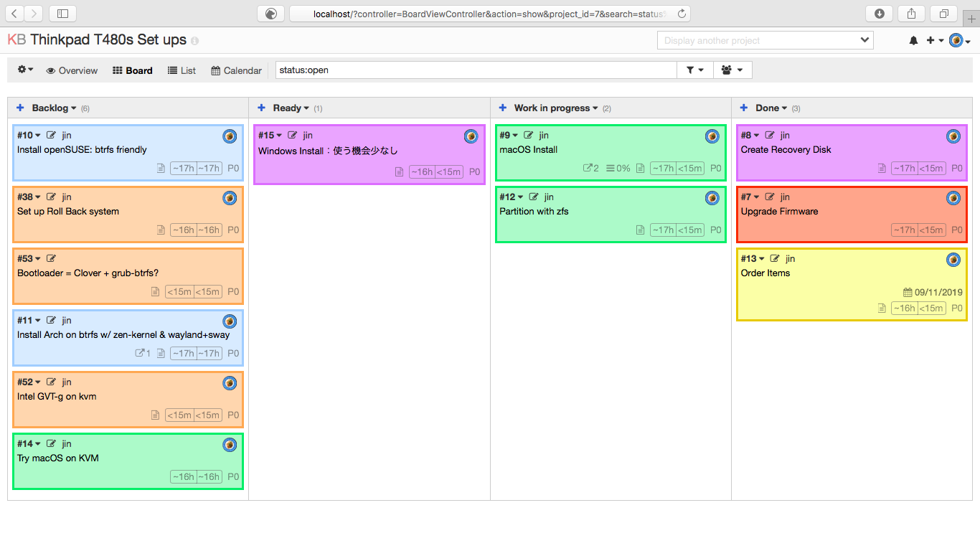Screen dimensions: 980x551
Task: Add task to Work in progress plus
Action: pyautogui.click(x=502, y=108)
